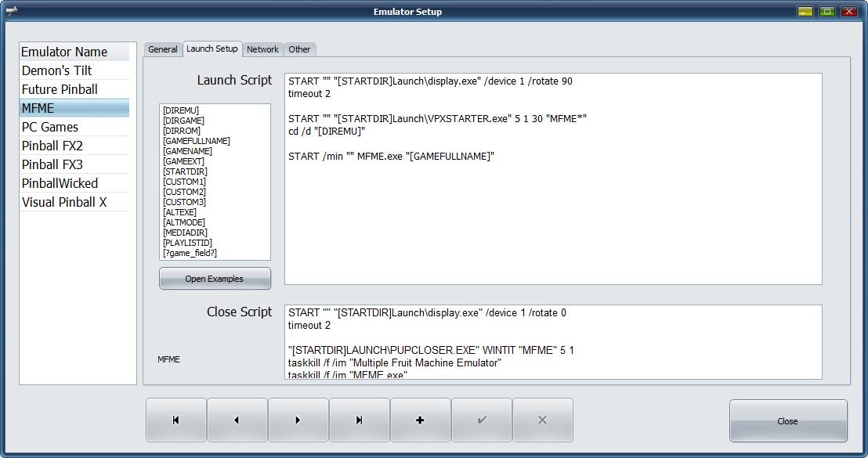Screen dimensions: 868x458
Task: Pick the [?game_field?] variable
Action: [190, 254]
